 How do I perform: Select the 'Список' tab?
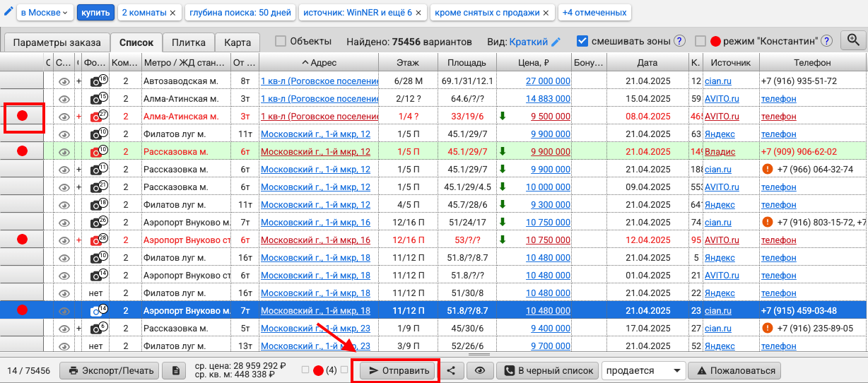coord(136,42)
